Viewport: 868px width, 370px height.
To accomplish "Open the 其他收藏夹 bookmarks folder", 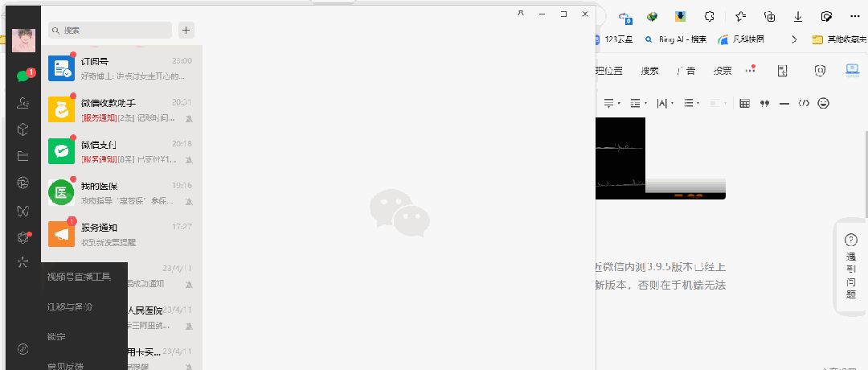I will (839, 39).
